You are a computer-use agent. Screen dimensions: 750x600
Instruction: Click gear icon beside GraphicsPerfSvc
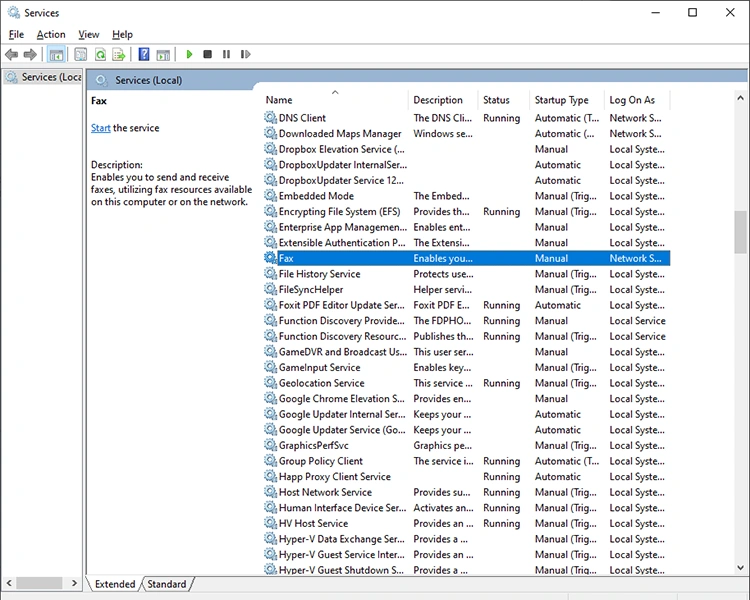tap(270, 445)
